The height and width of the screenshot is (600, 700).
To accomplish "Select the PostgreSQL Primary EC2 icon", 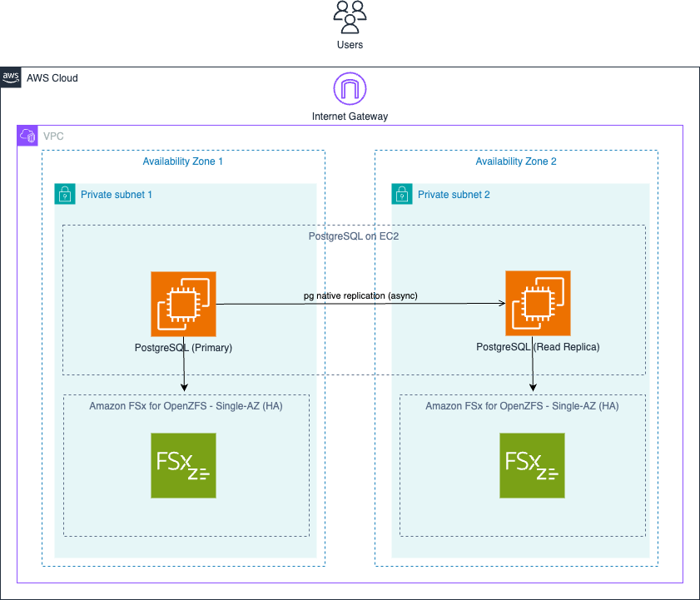I will 183,304.
